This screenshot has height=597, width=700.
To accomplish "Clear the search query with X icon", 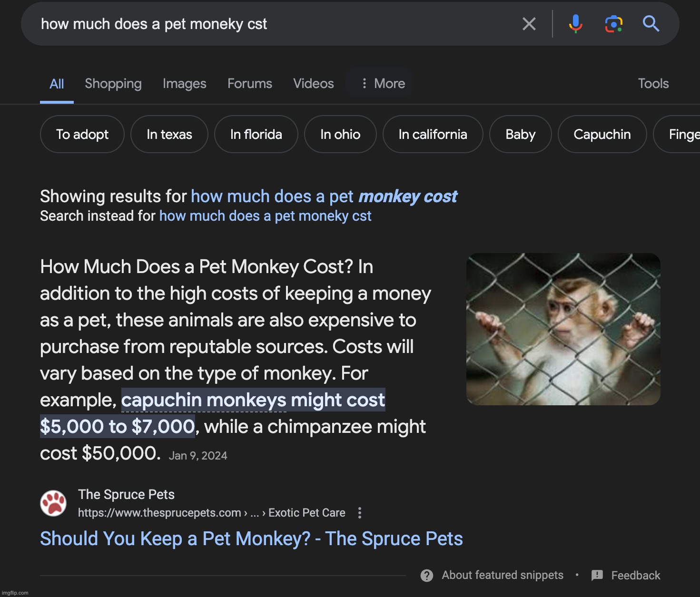I will 529,24.
